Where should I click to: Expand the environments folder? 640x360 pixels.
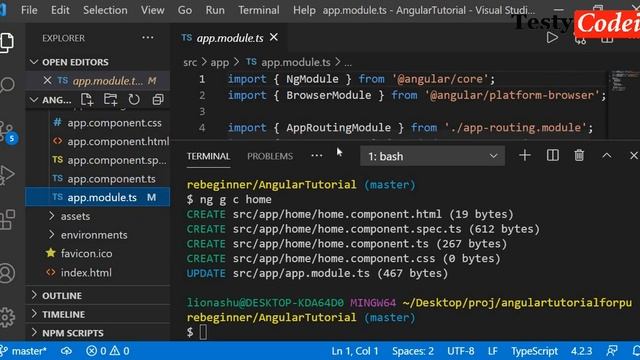[94, 235]
